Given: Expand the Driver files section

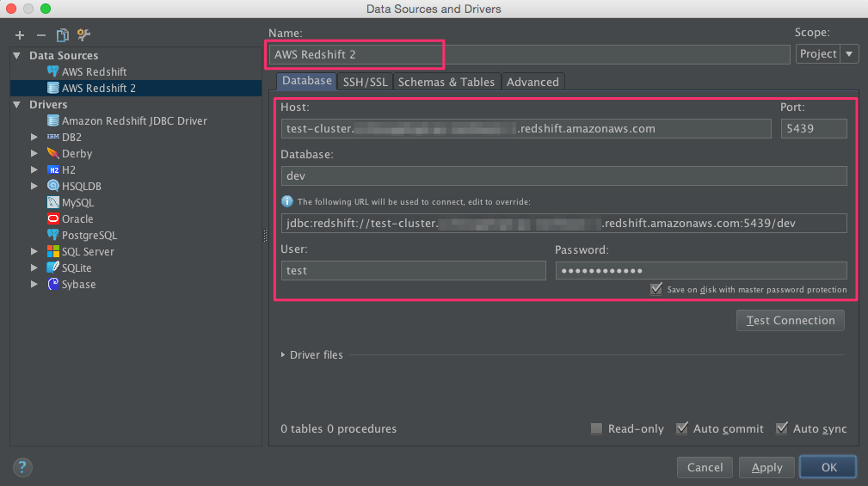Looking at the screenshot, I should 283,354.
